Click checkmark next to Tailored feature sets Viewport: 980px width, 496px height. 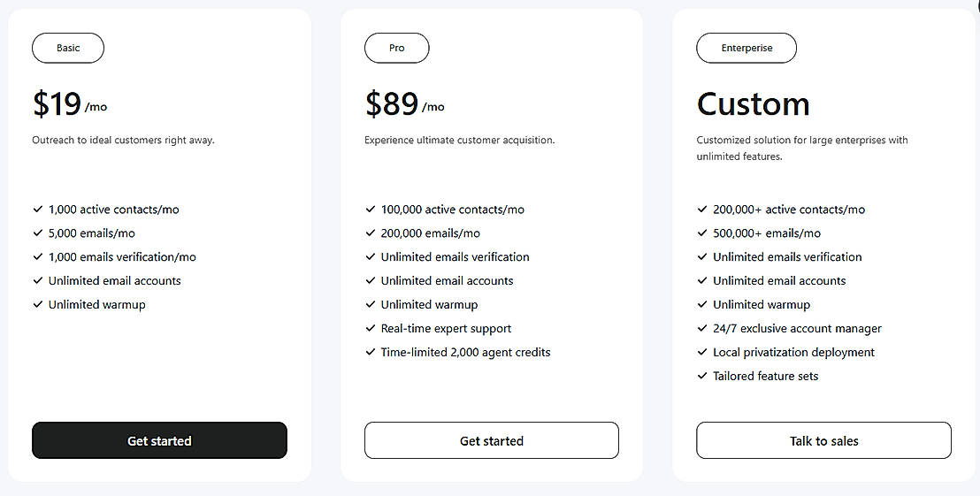point(702,376)
